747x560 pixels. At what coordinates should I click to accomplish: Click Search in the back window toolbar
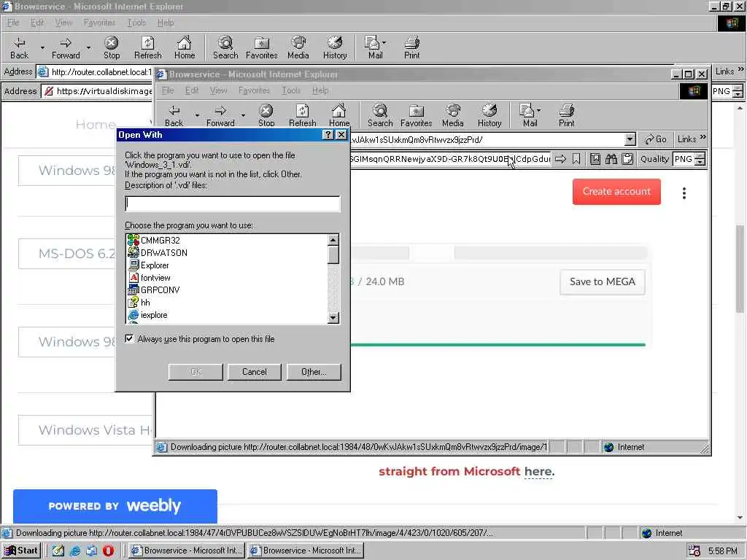pyautogui.click(x=225, y=47)
